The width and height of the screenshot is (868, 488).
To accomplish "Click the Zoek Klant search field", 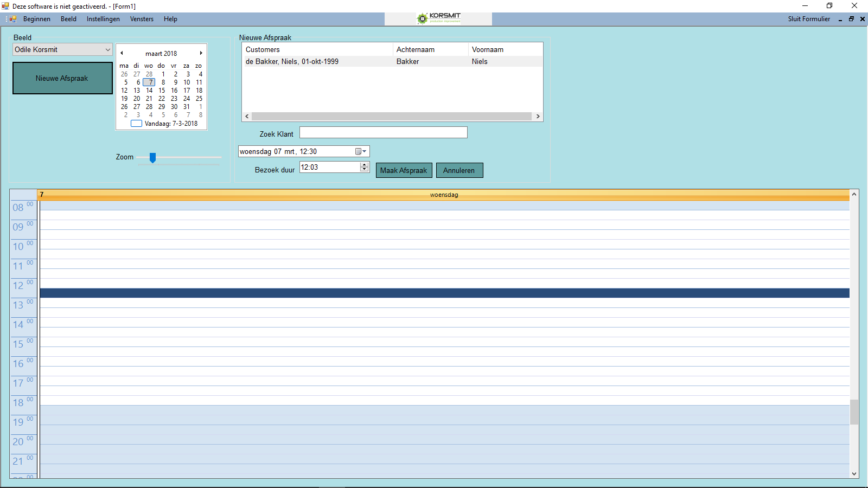I will [383, 133].
